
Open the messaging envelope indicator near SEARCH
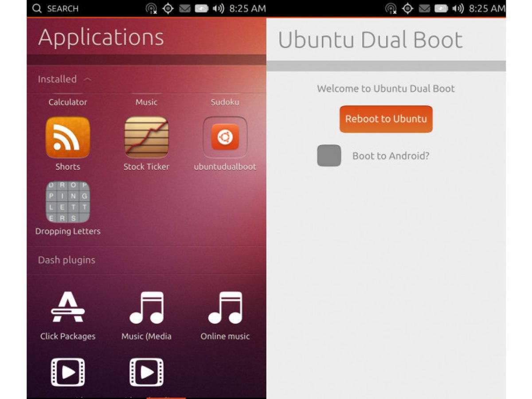coord(185,8)
